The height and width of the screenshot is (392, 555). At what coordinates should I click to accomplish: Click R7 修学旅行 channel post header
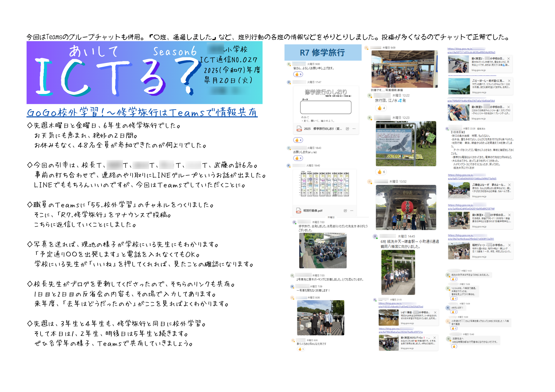tap(323, 52)
